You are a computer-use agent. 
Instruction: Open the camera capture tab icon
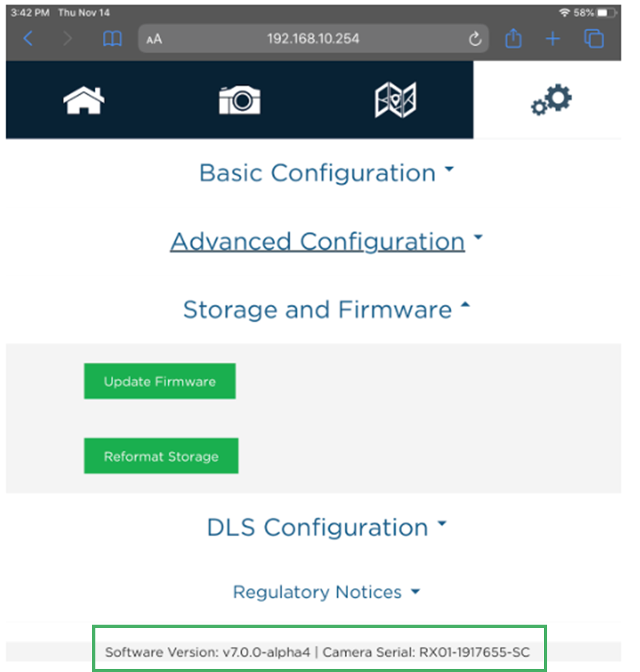click(239, 100)
